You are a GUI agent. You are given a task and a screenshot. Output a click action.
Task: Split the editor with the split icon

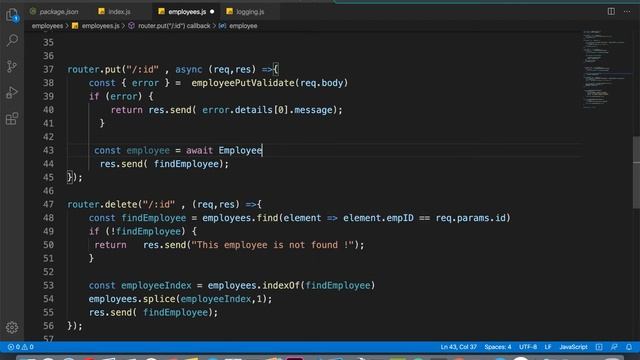(611, 11)
